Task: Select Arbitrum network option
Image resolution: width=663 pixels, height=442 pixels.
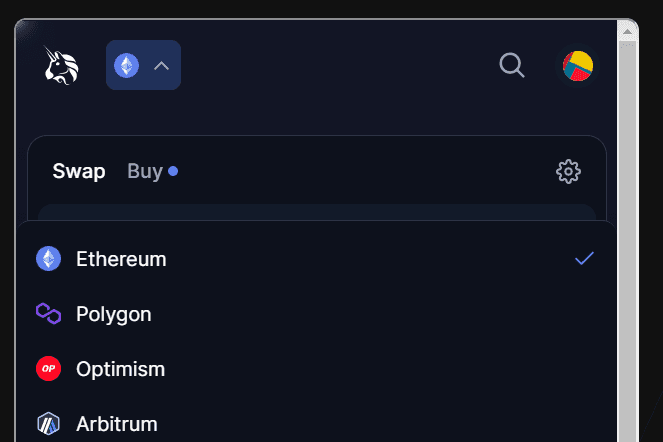Action: tap(117, 424)
